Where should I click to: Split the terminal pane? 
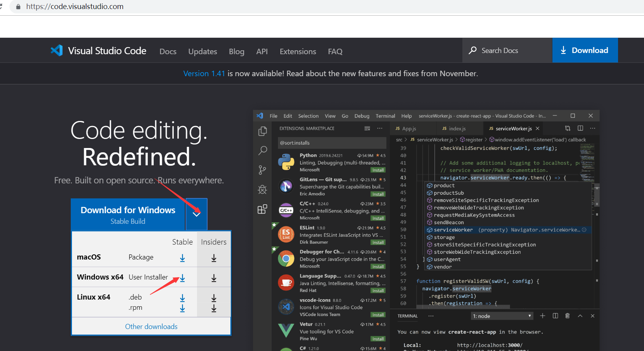555,316
